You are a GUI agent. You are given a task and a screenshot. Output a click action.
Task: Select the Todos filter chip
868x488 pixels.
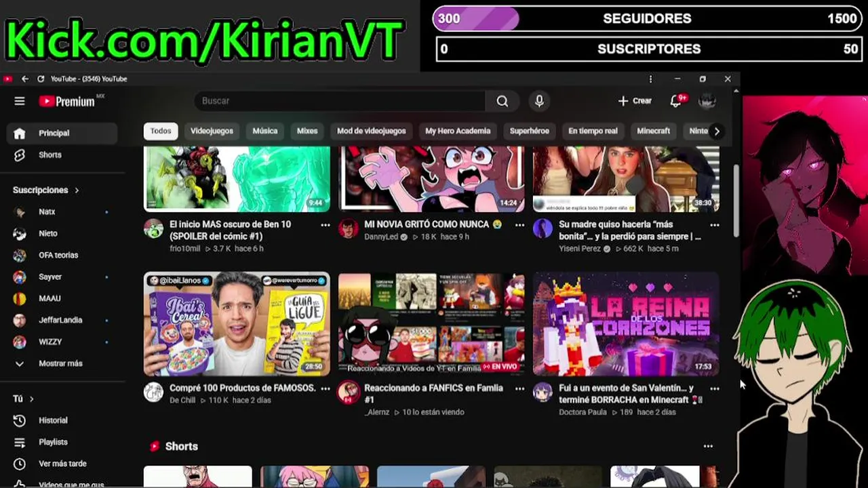(161, 131)
